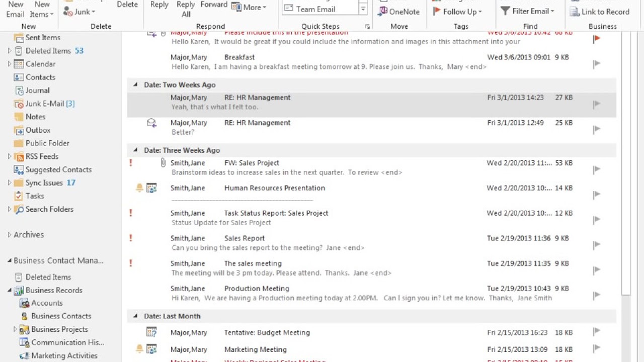Open the More respond options dropdown

[x=249, y=8]
